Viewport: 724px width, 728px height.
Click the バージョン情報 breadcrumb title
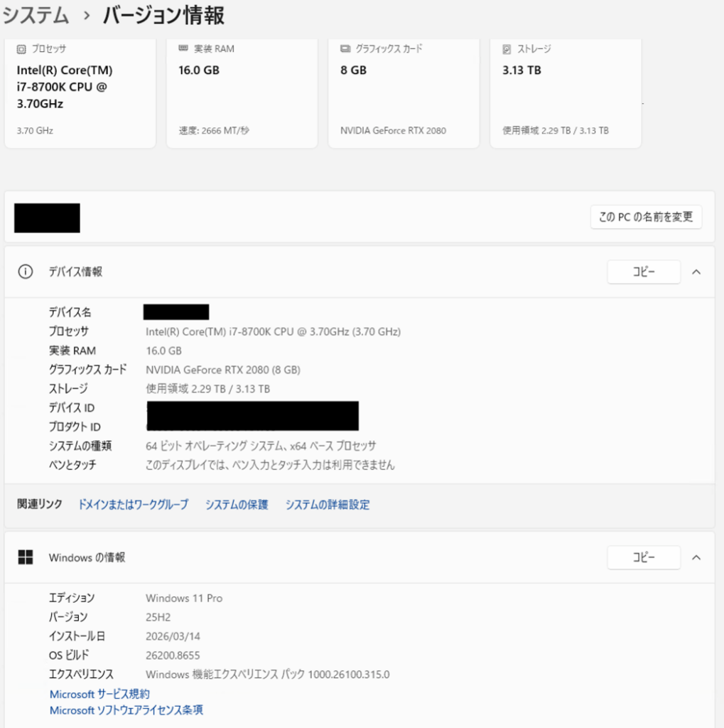pyautogui.click(x=163, y=15)
